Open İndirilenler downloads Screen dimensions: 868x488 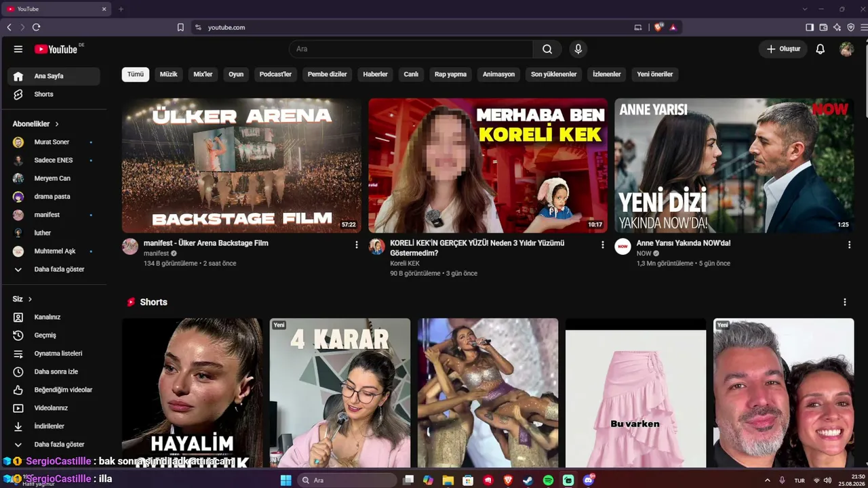(x=54, y=426)
